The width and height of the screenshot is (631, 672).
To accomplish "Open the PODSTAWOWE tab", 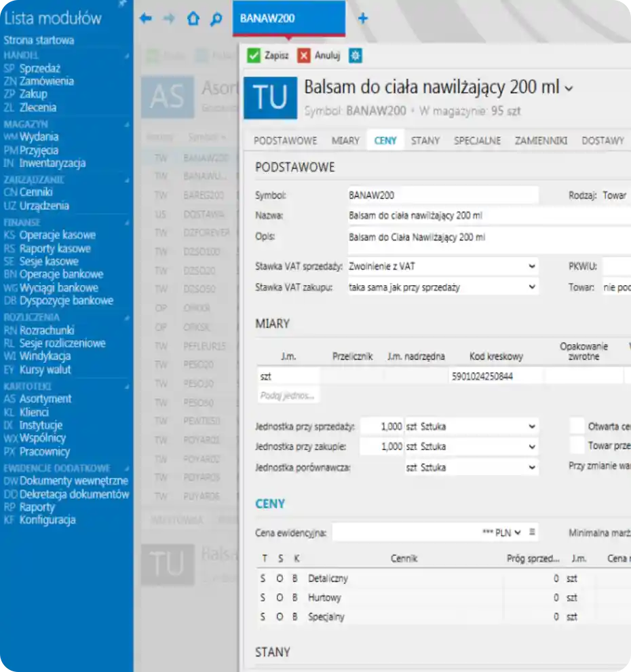I will tap(285, 141).
